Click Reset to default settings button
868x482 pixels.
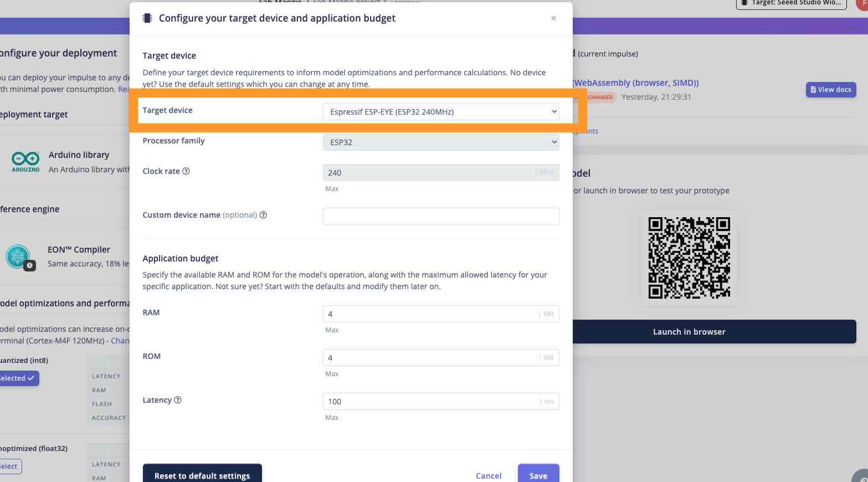click(202, 474)
